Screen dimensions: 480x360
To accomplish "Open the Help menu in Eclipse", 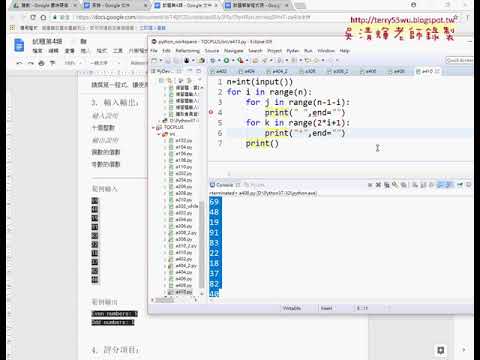I will coord(344,51).
